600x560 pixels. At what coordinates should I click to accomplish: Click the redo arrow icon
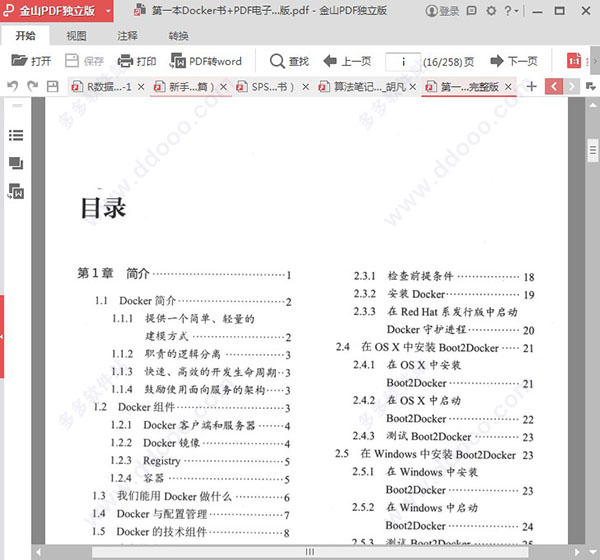tap(33, 87)
